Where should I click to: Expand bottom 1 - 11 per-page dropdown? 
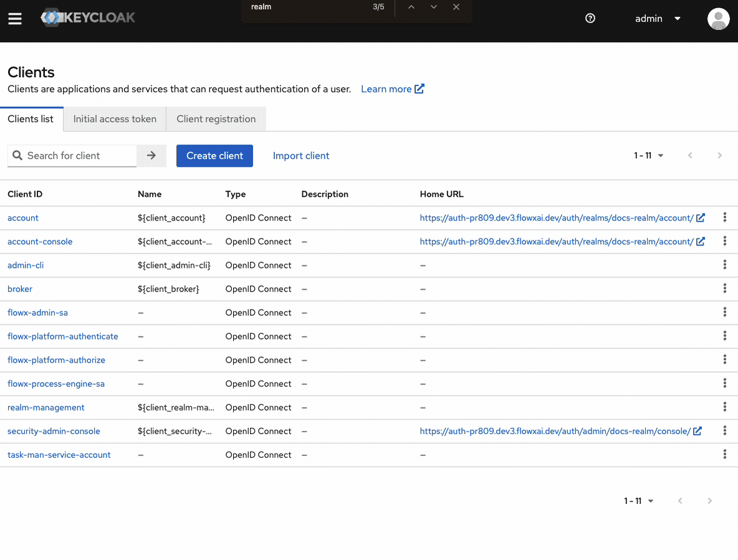(x=639, y=501)
